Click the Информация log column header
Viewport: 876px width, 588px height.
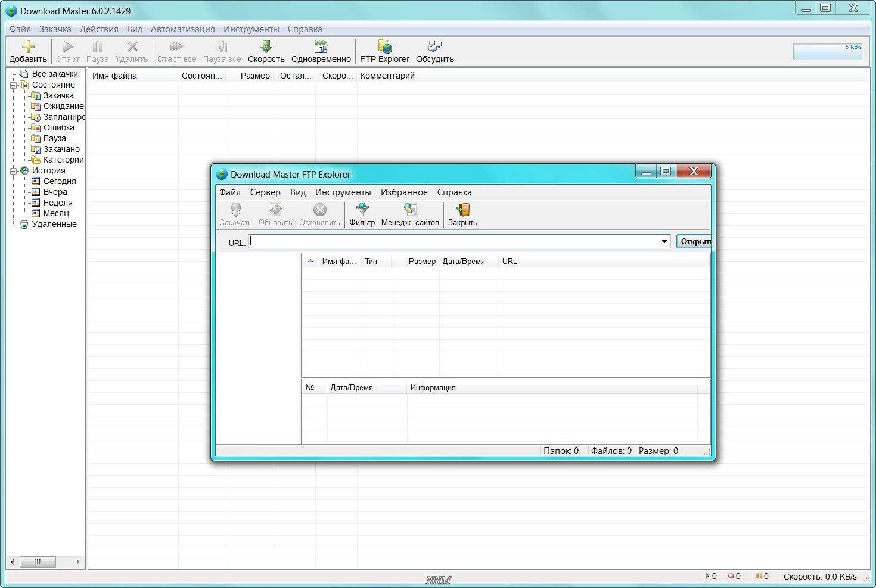click(552, 387)
